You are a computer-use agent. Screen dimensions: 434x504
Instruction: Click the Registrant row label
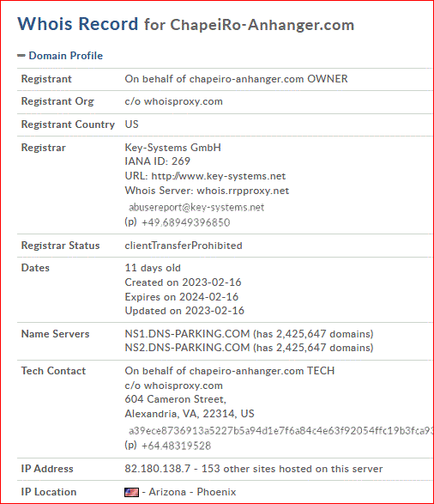pyautogui.click(x=46, y=79)
